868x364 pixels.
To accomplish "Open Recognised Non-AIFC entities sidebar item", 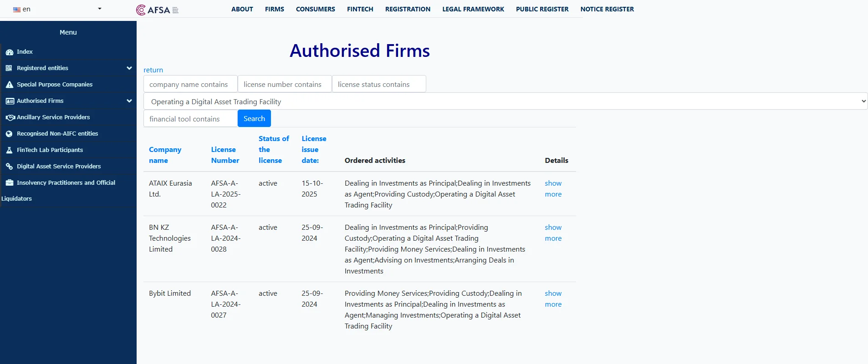I will pos(57,134).
